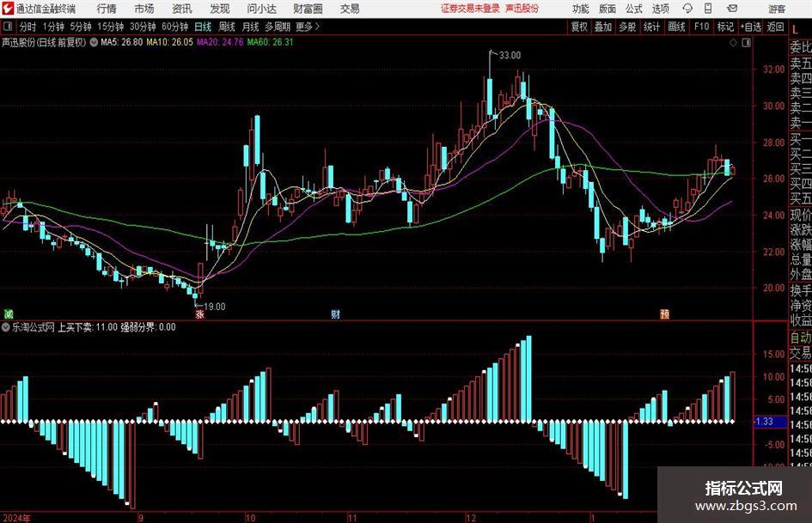Open the 市场 menu
The width and height of the screenshot is (812, 523).
pyautogui.click(x=144, y=9)
